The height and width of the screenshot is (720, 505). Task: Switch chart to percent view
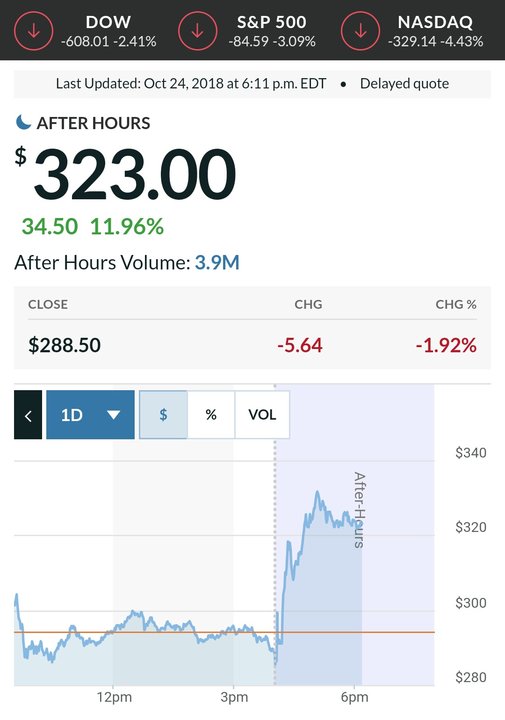coord(211,415)
